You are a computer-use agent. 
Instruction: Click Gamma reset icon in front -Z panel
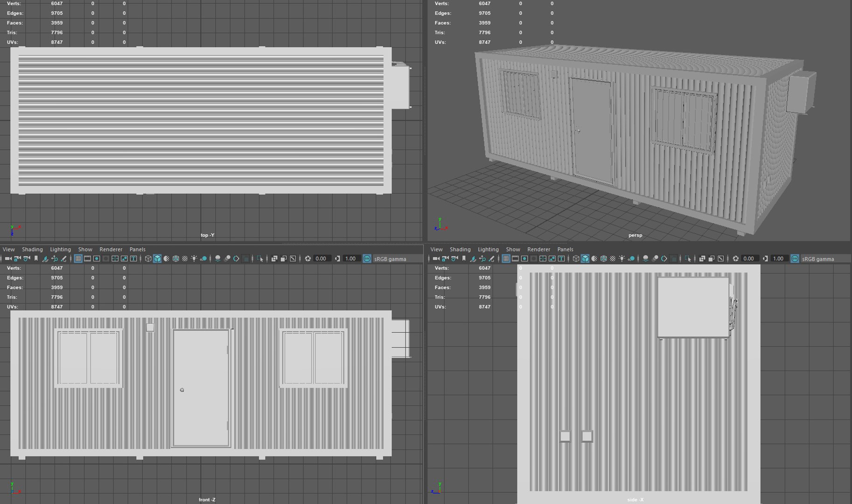[x=337, y=259]
